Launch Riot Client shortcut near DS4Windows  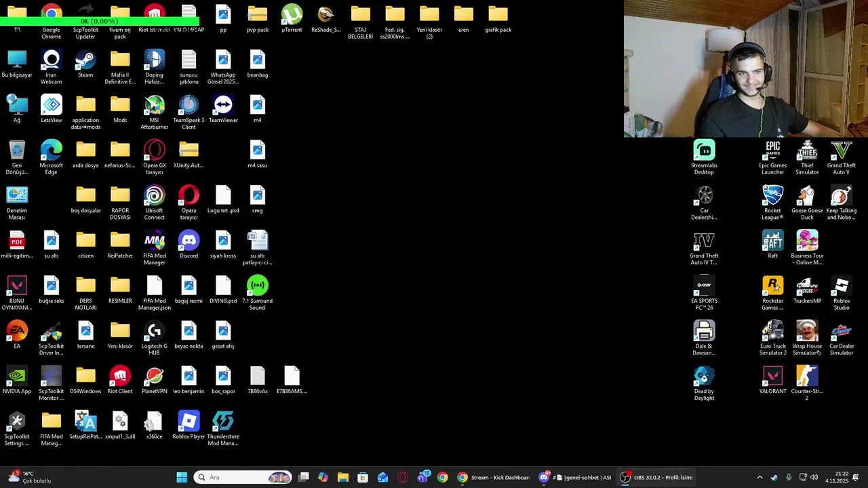tap(120, 381)
